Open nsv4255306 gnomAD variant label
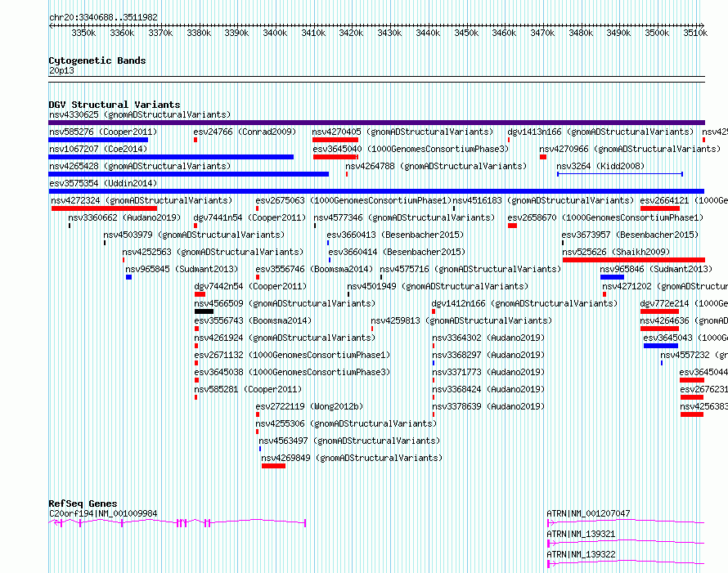The width and height of the screenshot is (728, 573). pyautogui.click(x=346, y=423)
